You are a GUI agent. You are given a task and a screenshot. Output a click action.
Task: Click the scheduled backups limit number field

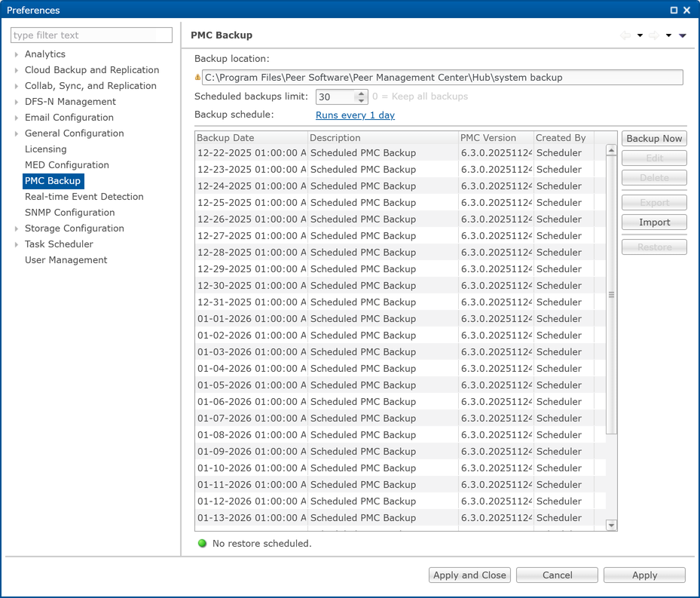tap(336, 97)
